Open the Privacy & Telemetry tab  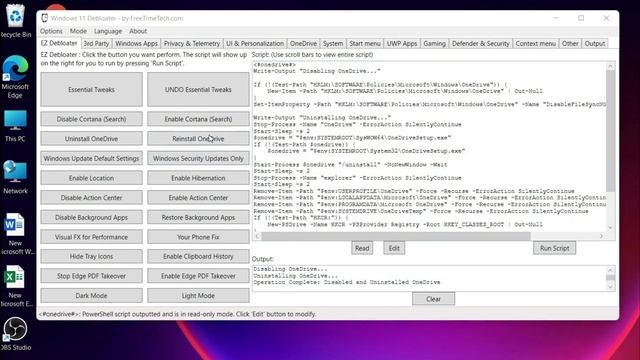[192, 44]
